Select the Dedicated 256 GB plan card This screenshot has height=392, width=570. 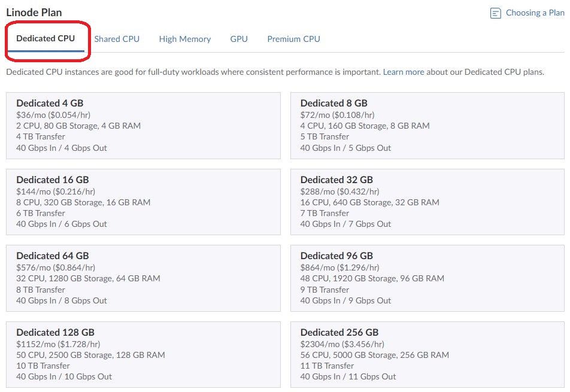click(427, 354)
